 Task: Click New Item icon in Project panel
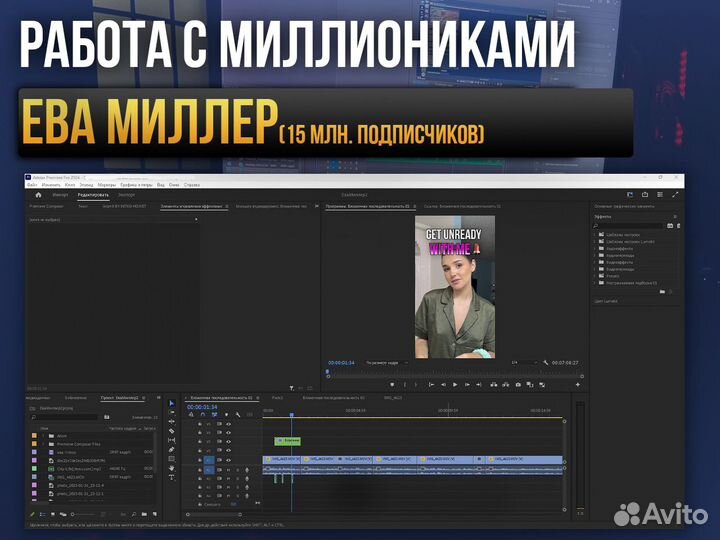pyautogui.click(x=155, y=514)
